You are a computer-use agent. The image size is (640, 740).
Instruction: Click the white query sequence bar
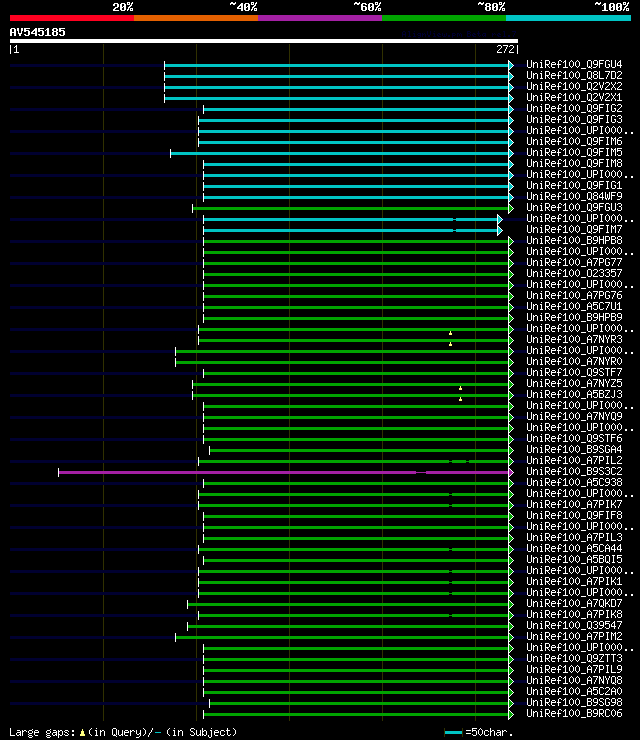(x=263, y=41)
